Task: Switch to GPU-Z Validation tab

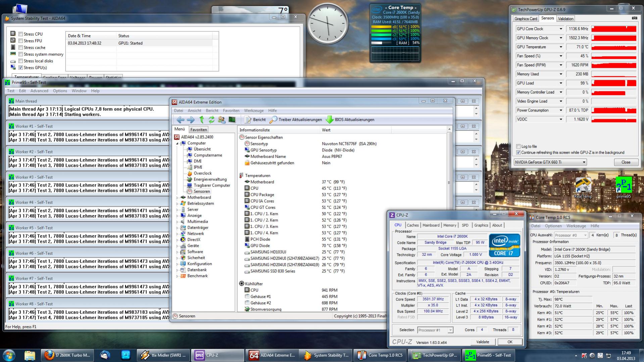Action: [565, 19]
